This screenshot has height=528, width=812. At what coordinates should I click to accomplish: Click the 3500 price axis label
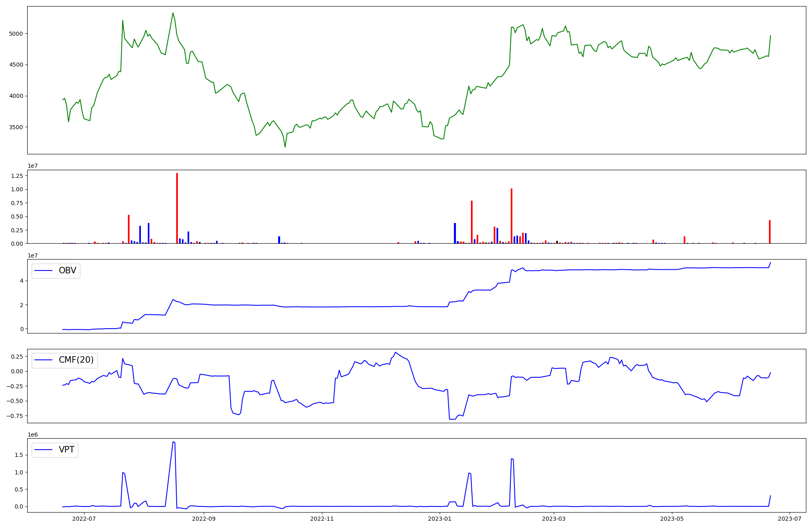click(16, 127)
